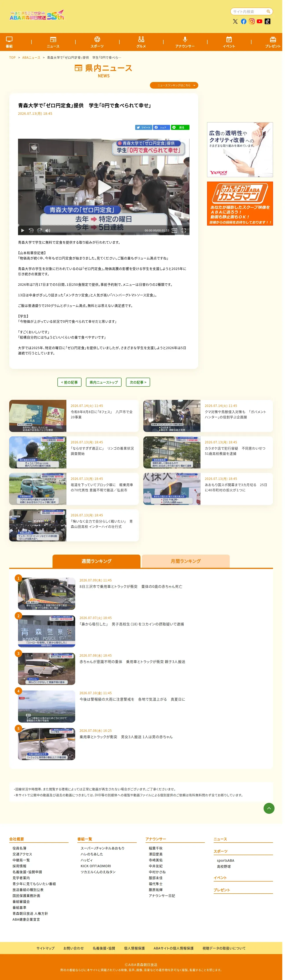Open the 8フェス article thumbnail
Viewport: 295px width, 980px height.
coord(38,416)
